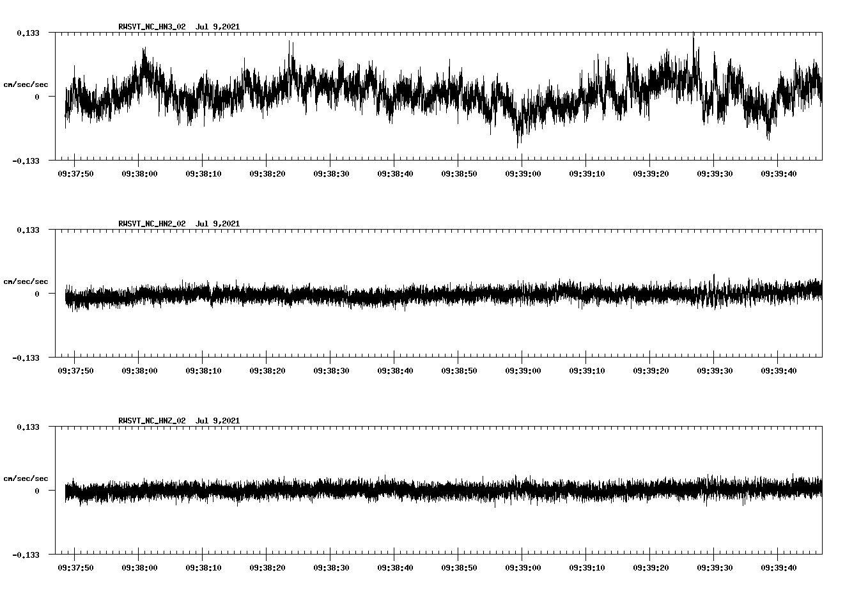Select the 09:37:50 tick label under HN2 plot
This screenshot has height=591, width=868.
coord(75,371)
